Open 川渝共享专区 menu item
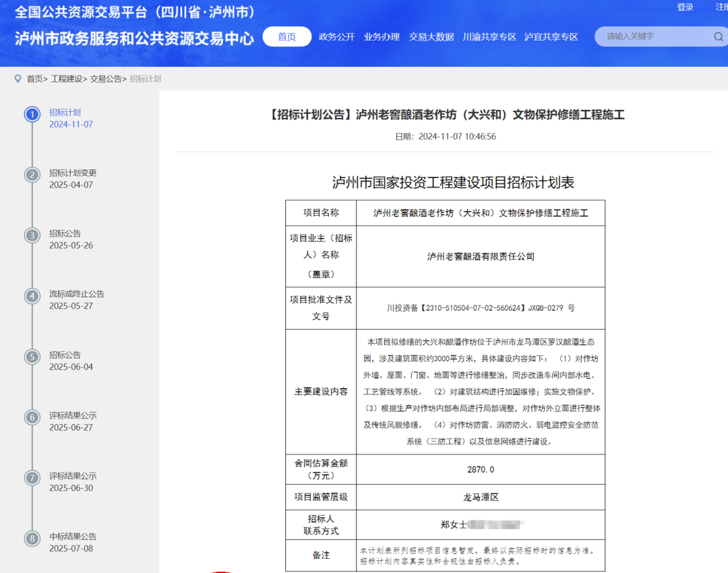Image resolution: width=728 pixels, height=573 pixels. 489,37
